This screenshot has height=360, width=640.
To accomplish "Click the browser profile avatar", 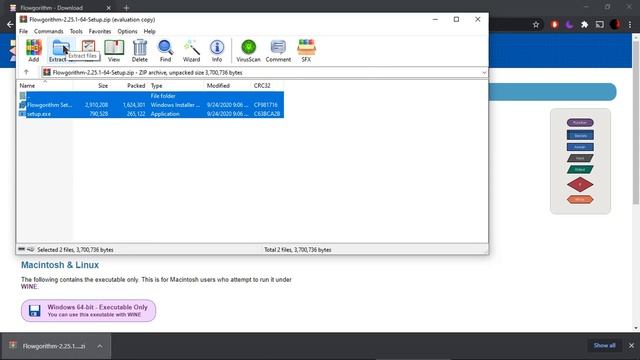I will click(615, 24).
